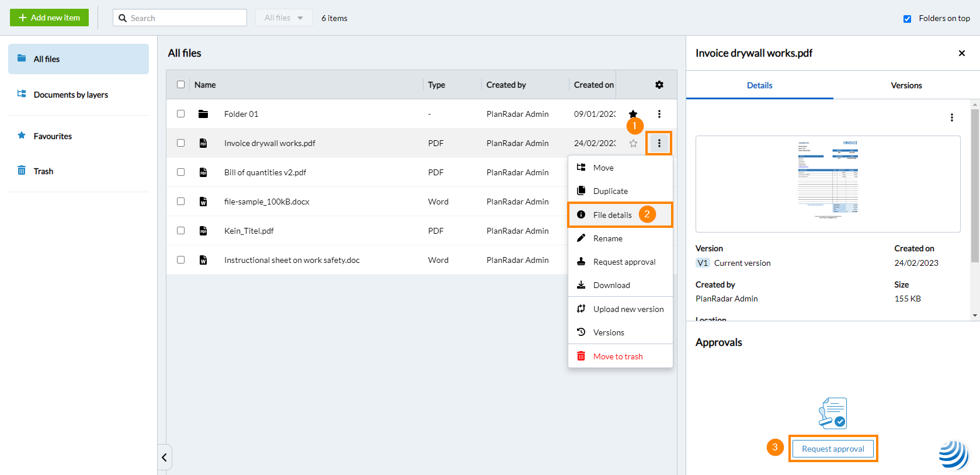The height and width of the screenshot is (475, 980).
Task: Open Trash in the sidebar
Action: pos(43,171)
